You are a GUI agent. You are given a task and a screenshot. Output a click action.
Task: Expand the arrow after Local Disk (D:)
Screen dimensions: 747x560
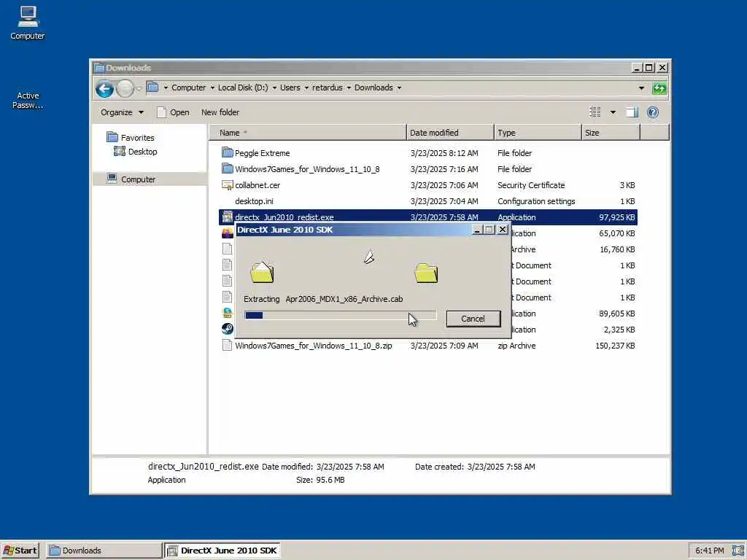274,87
